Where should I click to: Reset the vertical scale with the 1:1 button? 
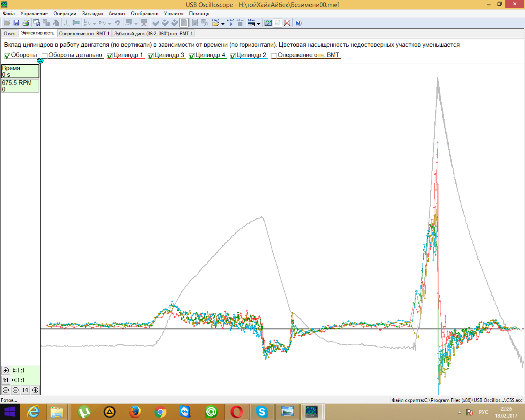pyautogui.click(x=6, y=380)
